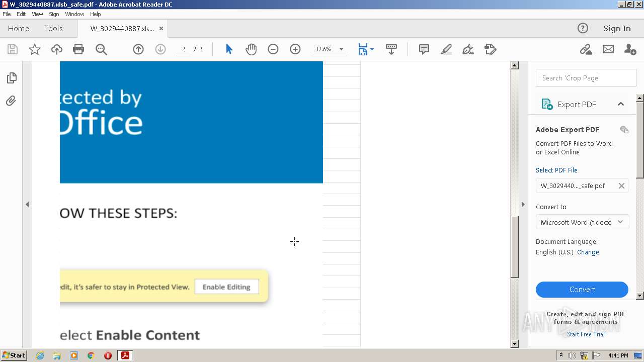
Task: Zoom out with the minus icon
Action: coord(273,49)
